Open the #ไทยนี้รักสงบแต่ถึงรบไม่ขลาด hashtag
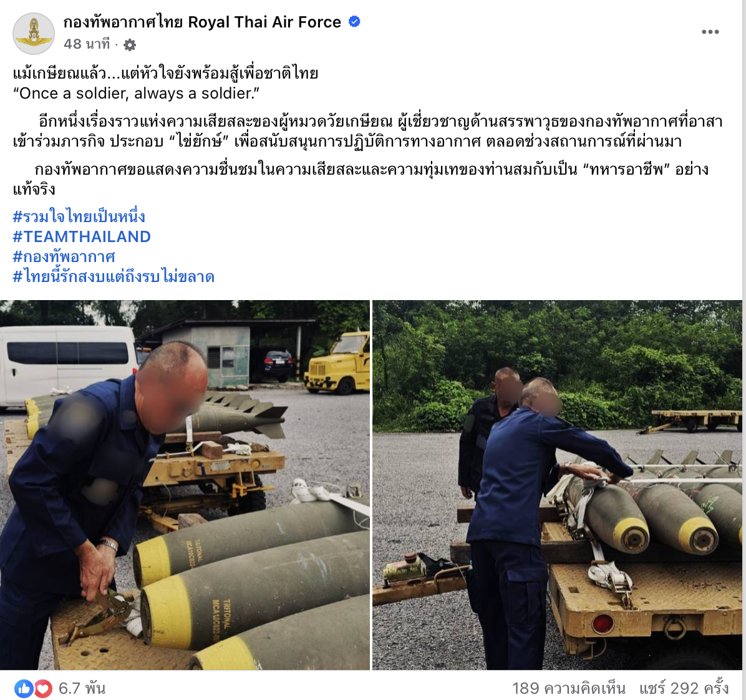746x700 pixels. pos(114,276)
